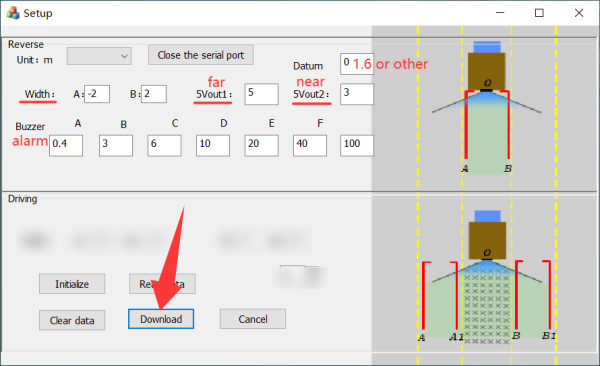600x366 pixels.
Task: Click the Initialize button
Action: [x=72, y=284]
